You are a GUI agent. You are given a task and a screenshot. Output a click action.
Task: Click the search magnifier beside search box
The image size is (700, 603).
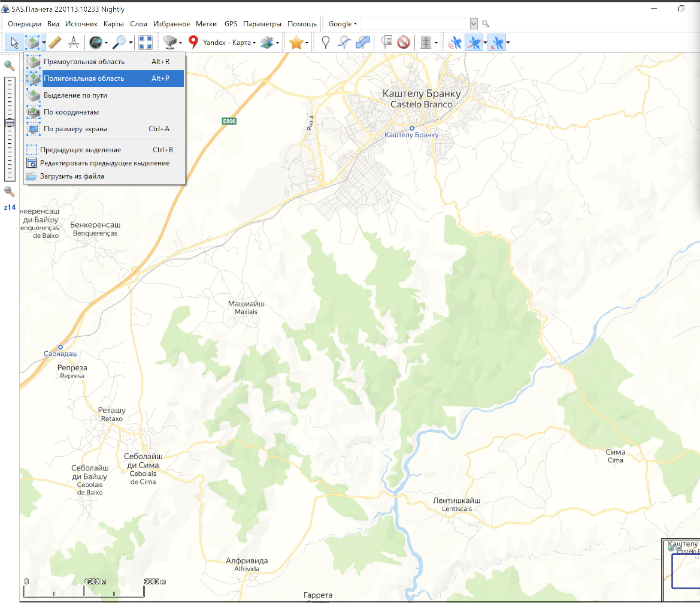click(486, 24)
